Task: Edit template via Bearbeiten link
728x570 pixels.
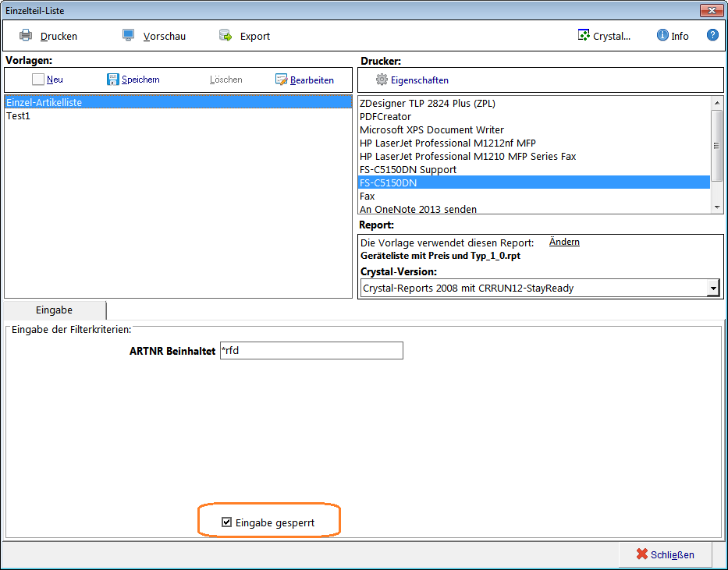Action: 312,80
